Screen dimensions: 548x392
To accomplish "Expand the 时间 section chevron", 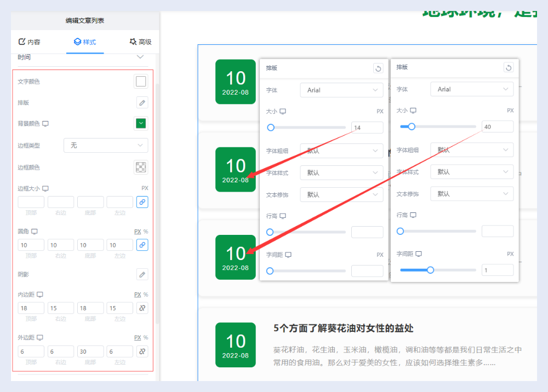I will tap(140, 57).
